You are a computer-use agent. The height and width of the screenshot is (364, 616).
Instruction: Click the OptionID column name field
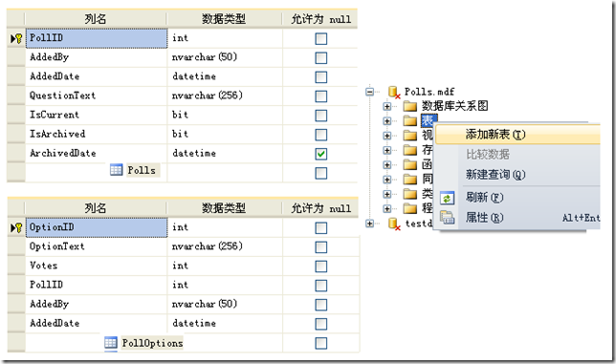97,227
